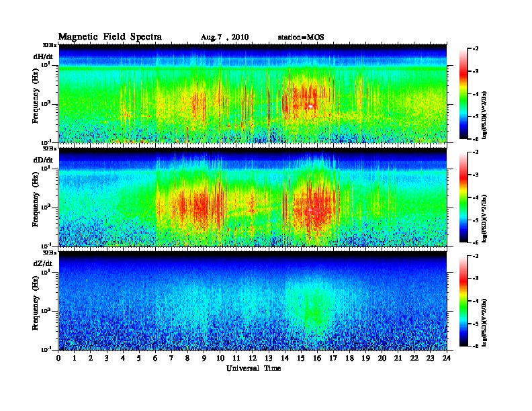Click the -3 tick on the dD/dt color bar

476,175
